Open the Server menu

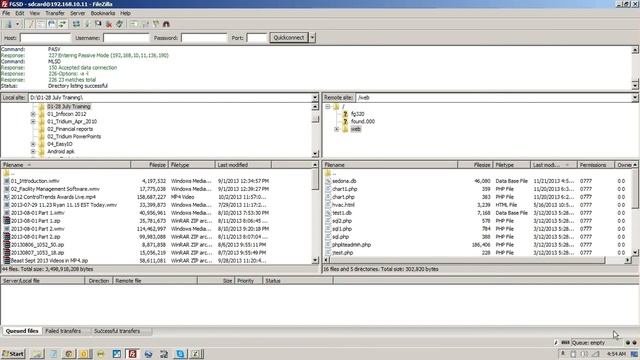point(78,13)
